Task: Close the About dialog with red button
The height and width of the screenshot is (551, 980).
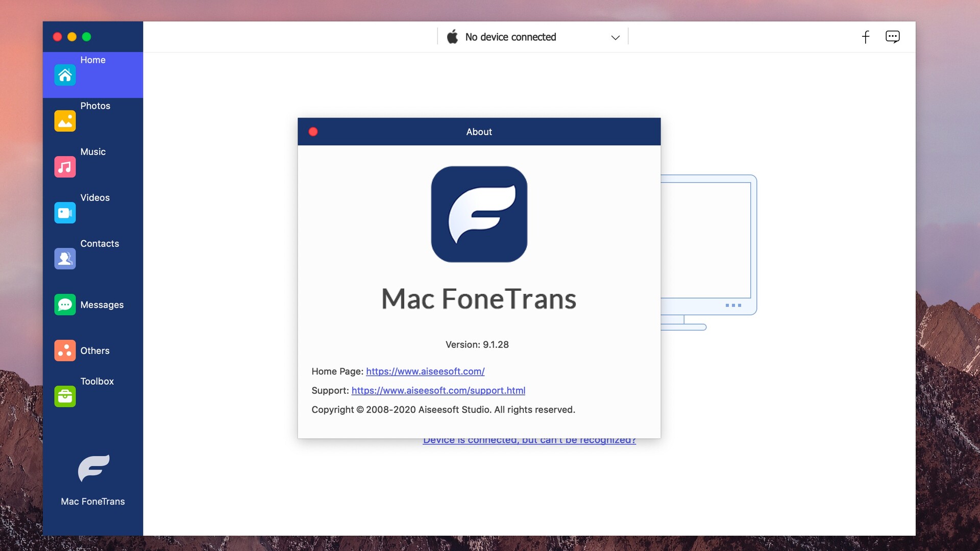Action: point(313,132)
